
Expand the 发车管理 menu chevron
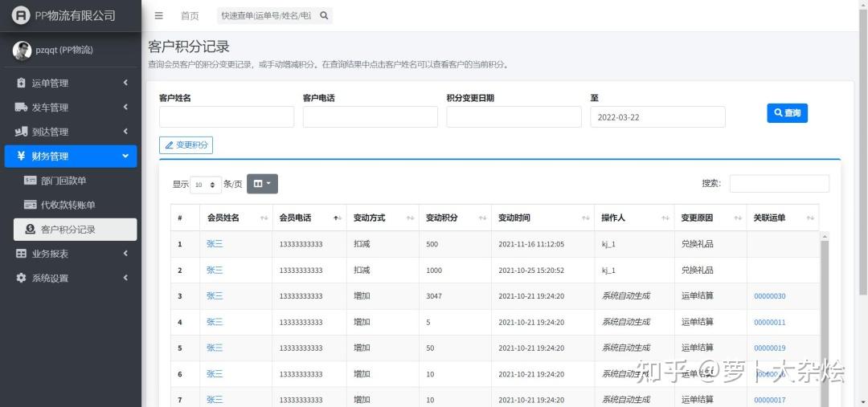pyautogui.click(x=125, y=107)
